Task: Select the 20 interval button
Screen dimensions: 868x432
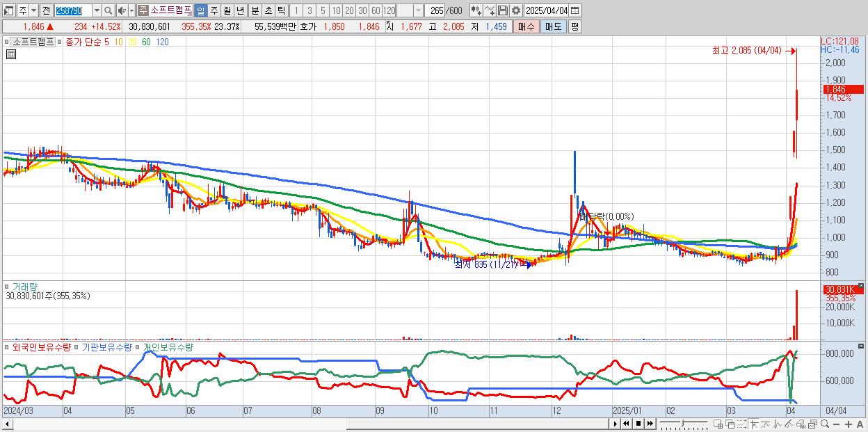Action: (349, 10)
